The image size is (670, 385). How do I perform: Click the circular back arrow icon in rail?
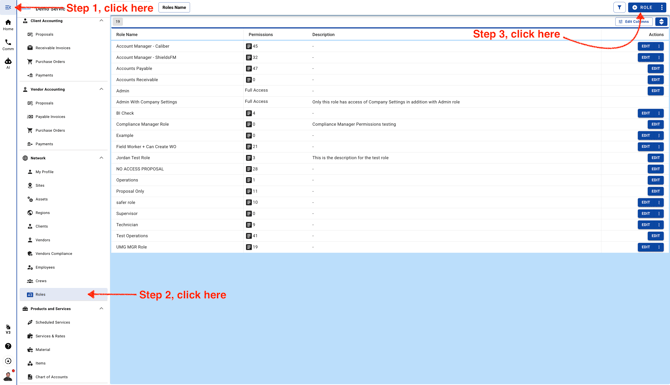coord(8,361)
